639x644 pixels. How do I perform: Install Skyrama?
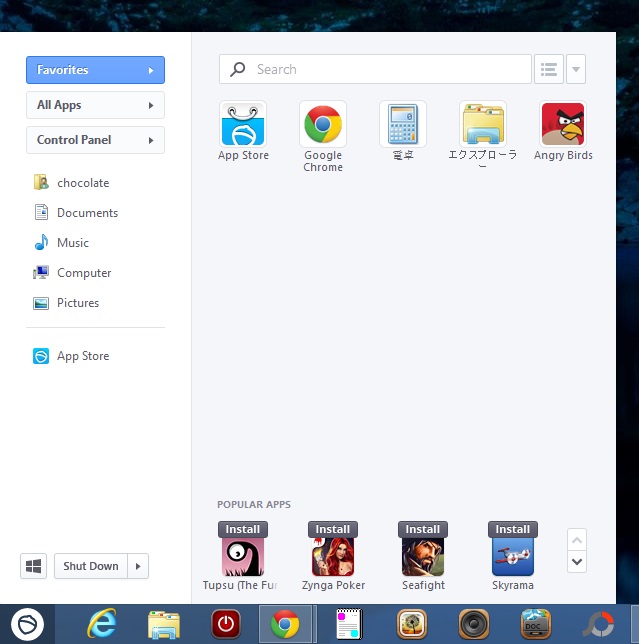(x=513, y=529)
